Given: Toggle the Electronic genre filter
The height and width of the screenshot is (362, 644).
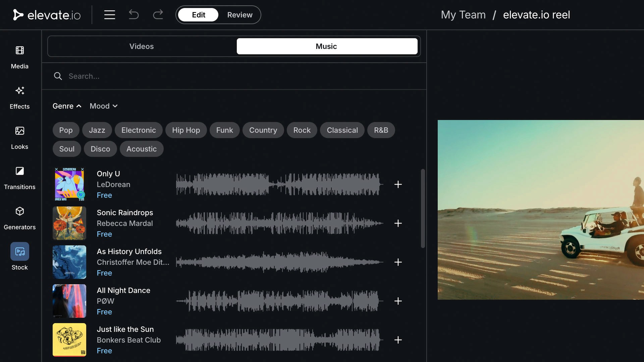Looking at the screenshot, I should click(x=139, y=130).
